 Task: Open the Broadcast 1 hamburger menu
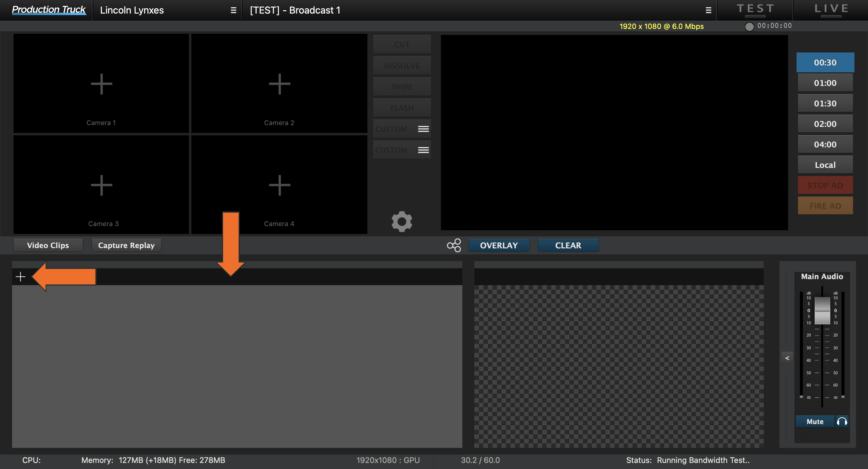(708, 10)
